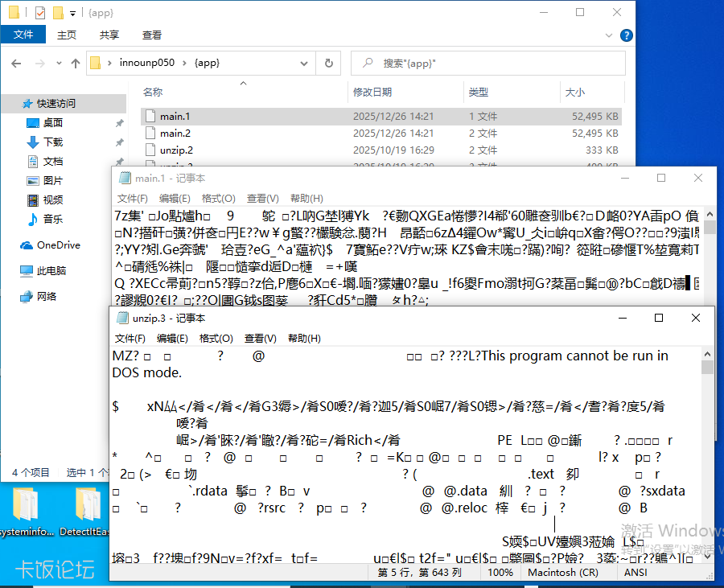Open File Explorer help question-mark icon

pos(626,35)
